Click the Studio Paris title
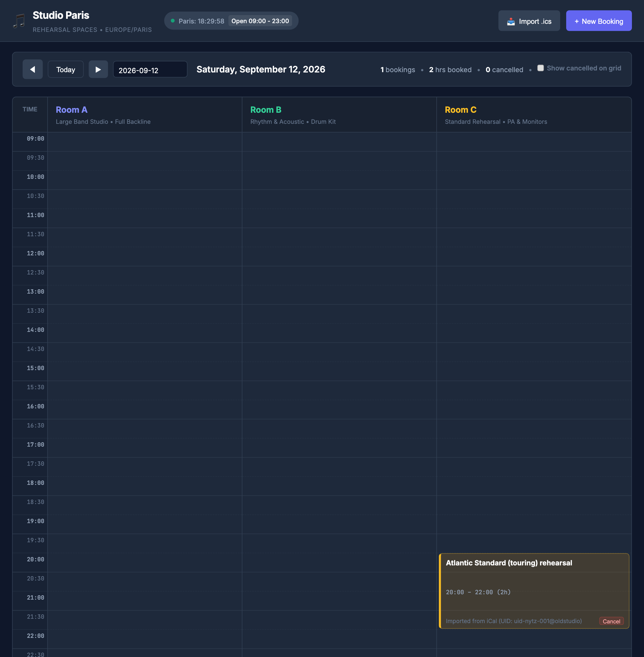The image size is (644, 657). (x=61, y=15)
